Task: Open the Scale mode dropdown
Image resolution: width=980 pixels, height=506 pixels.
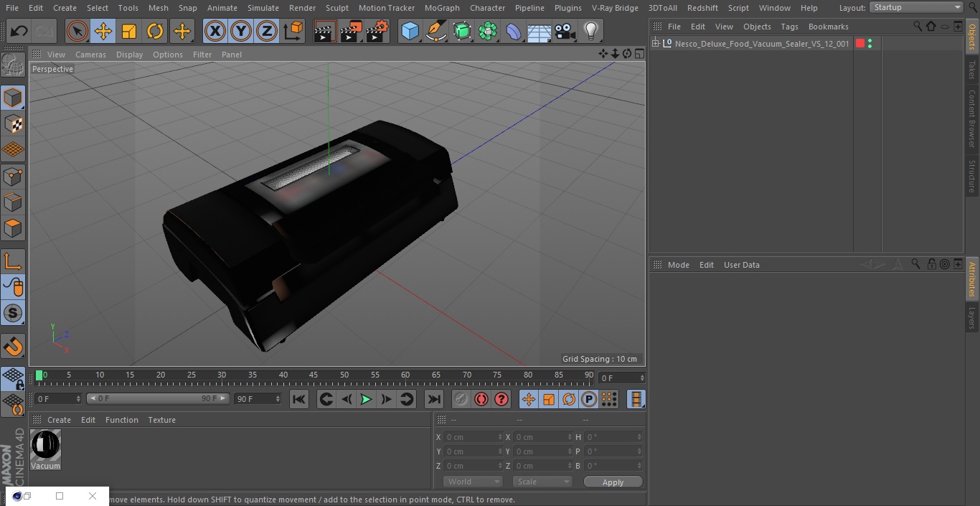Action: tap(542, 482)
